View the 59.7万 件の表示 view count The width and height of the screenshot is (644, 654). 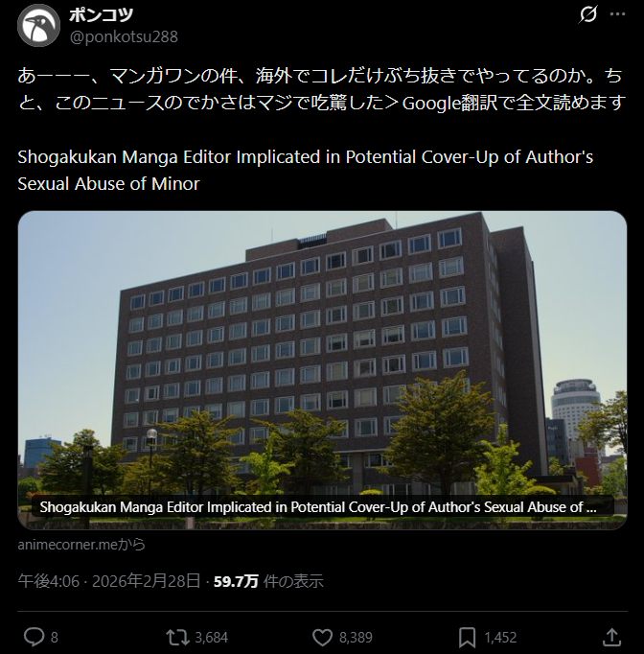point(268,581)
